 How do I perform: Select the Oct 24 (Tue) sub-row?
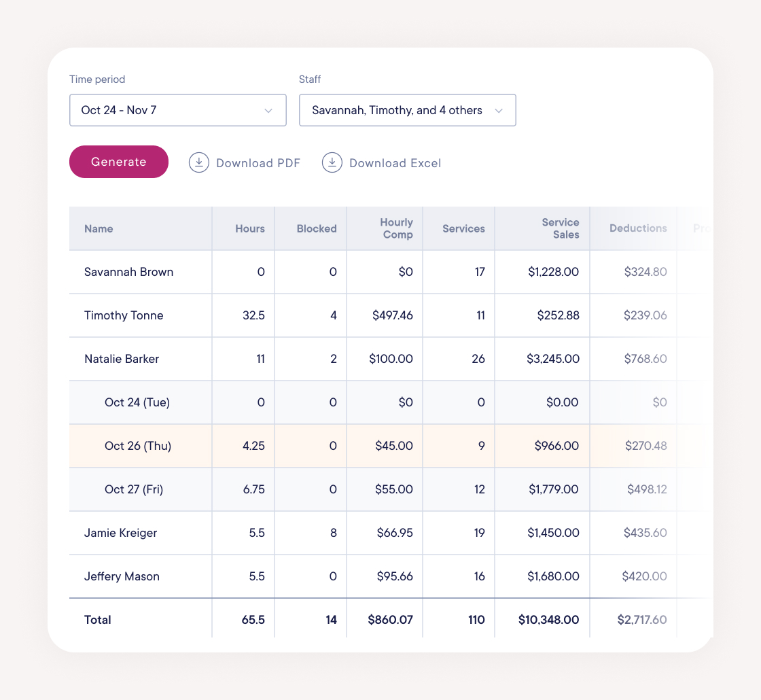pyautogui.click(x=137, y=402)
